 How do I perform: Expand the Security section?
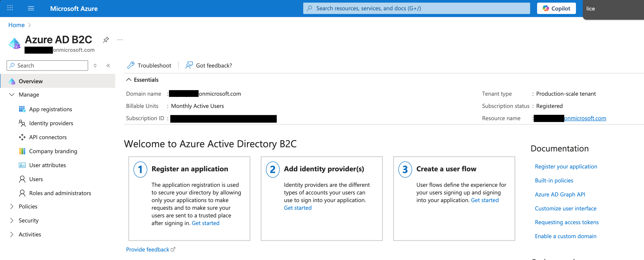12,221
